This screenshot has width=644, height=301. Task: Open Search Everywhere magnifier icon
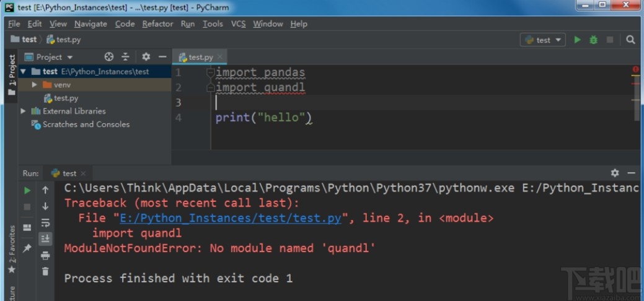[x=630, y=40]
